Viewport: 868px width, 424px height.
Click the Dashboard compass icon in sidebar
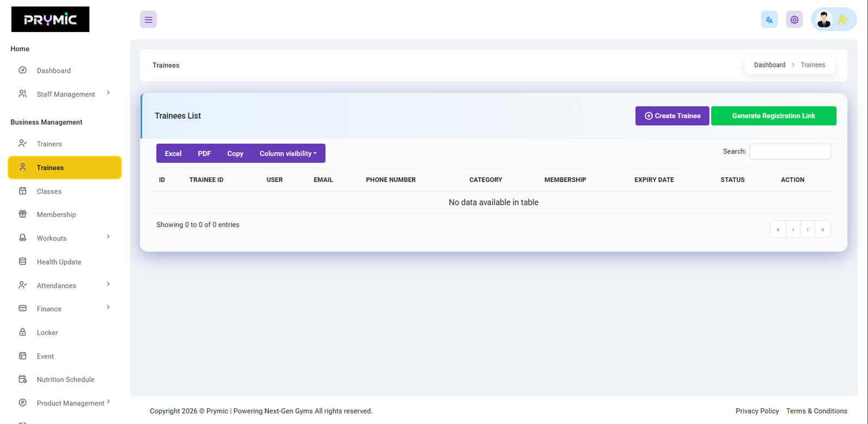(x=23, y=70)
